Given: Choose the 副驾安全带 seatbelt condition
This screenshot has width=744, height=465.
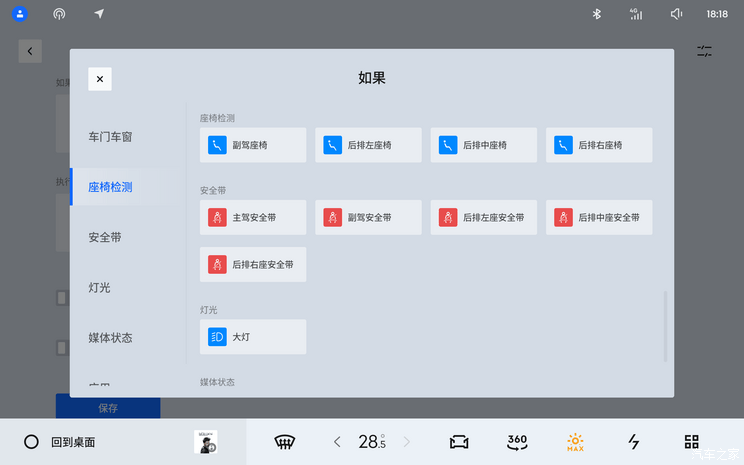Looking at the screenshot, I should (x=368, y=217).
